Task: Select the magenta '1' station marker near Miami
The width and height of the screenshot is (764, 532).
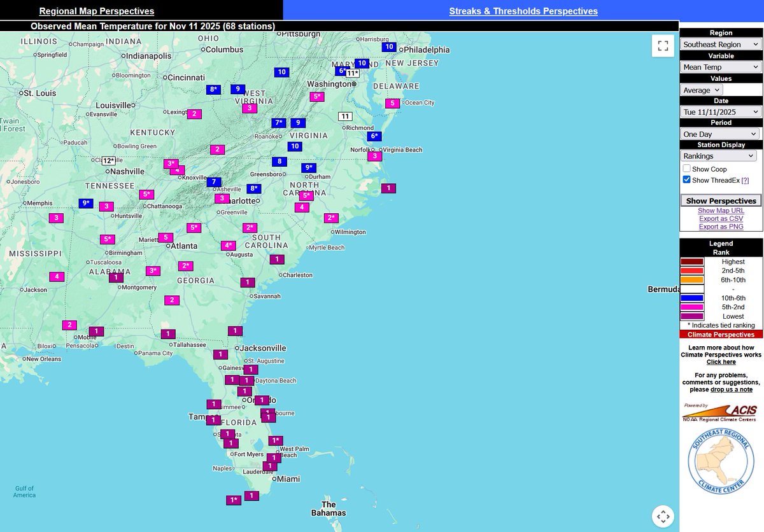Action: click(269, 465)
